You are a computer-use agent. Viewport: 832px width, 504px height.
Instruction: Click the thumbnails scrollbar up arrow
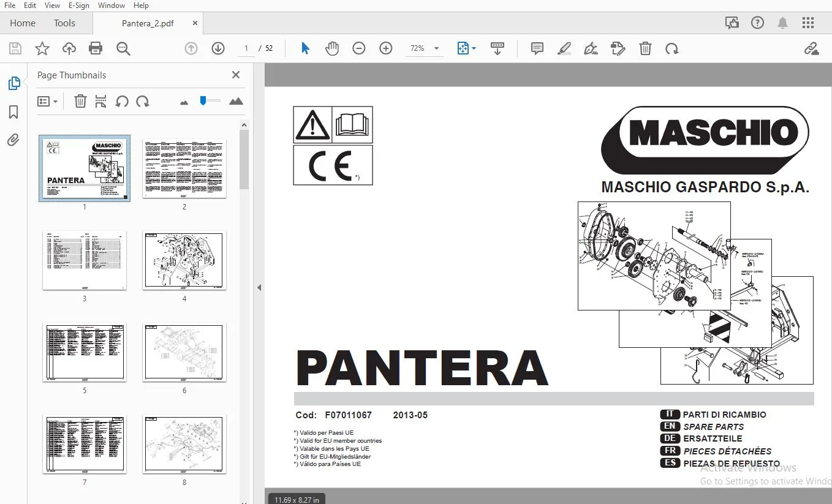point(244,125)
